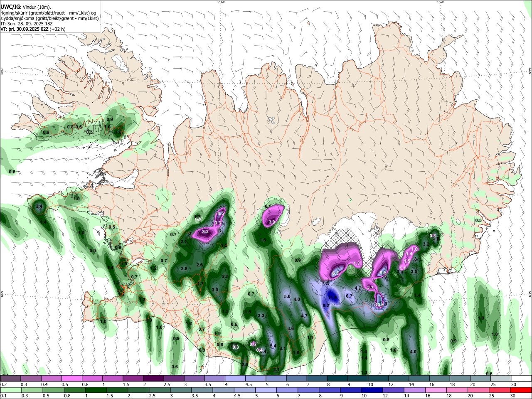
Task: Click the 'rigning/skúrir (grænt/blátt/rautt - mm/1klst) og' line
Action: [49, 12]
